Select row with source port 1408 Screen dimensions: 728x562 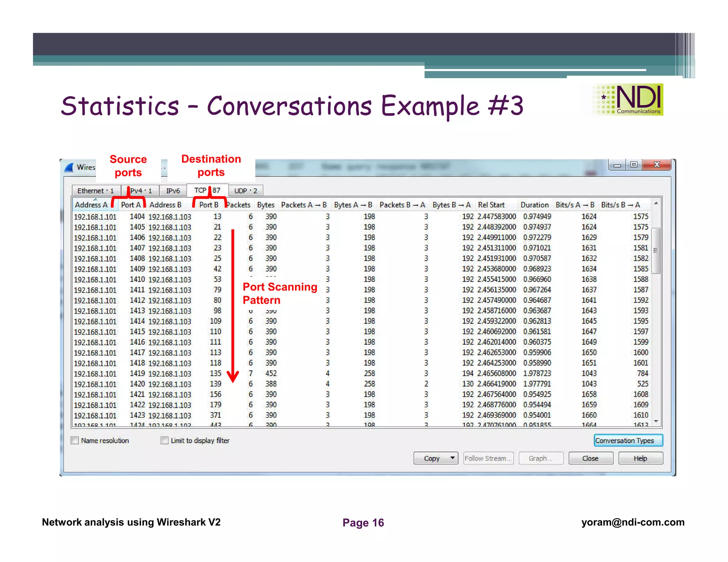pos(361,259)
